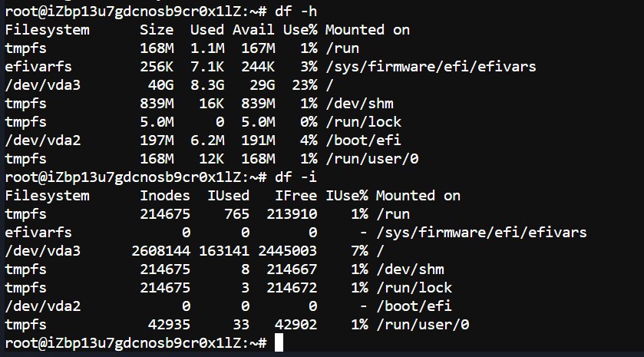Select the /dev/vda3 entry in the df -h output
Viewport: 644px width, 357px height.
(43, 85)
